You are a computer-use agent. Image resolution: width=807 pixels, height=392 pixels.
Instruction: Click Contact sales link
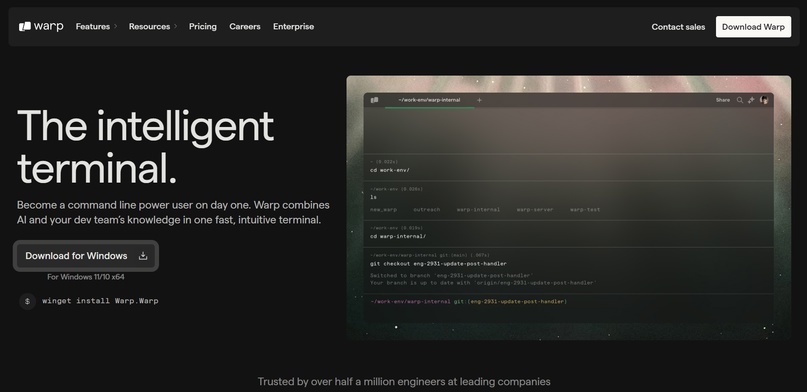click(x=678, y=27)
